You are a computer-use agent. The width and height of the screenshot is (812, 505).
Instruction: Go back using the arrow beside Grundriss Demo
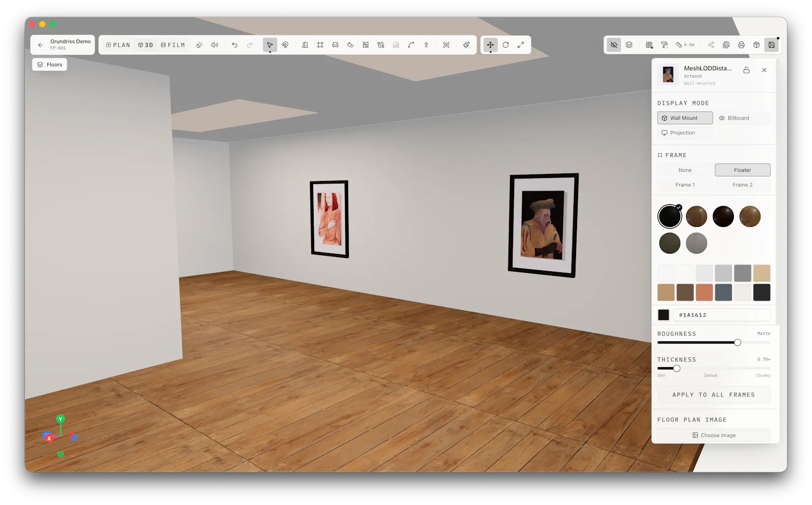point(41,45)
